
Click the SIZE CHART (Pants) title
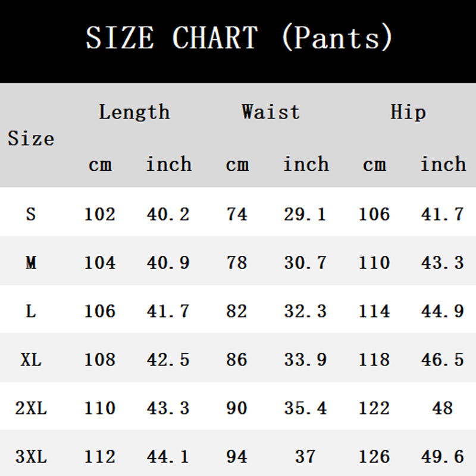click(x=239, y=38)
